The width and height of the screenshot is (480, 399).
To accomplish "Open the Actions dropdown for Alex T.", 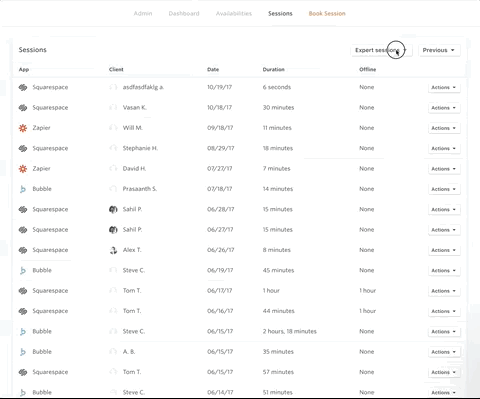I will 444,250.
